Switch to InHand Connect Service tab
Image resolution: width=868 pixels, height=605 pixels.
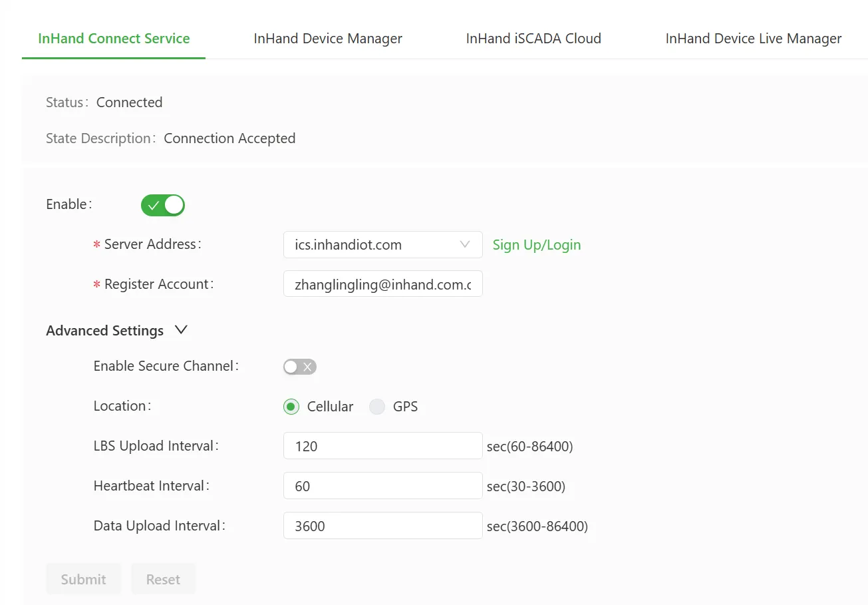coord(114,39)
